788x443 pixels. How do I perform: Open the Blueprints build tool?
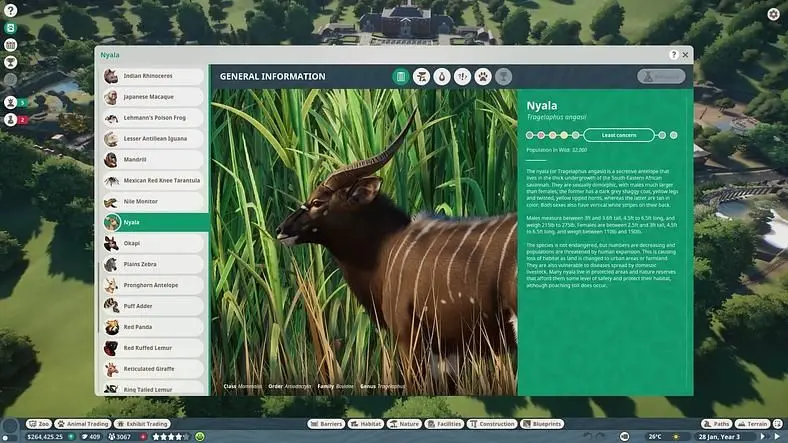tap(542, 424)
